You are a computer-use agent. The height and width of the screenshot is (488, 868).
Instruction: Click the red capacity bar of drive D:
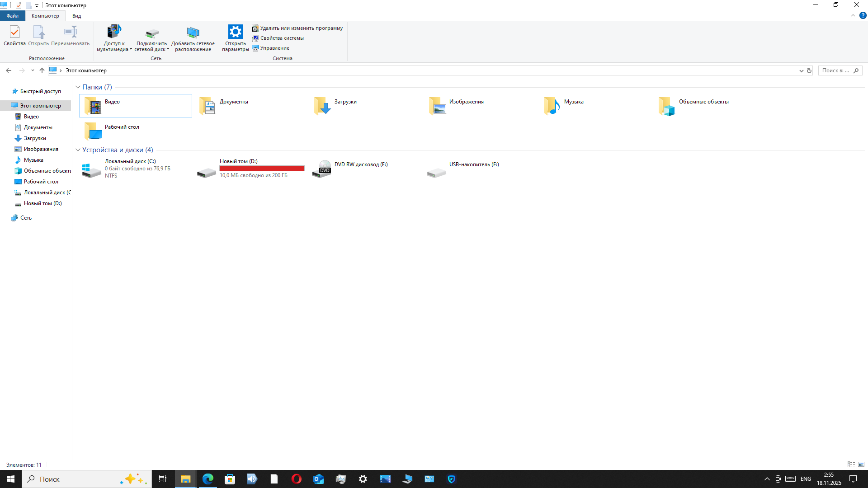tap(261, 168)
